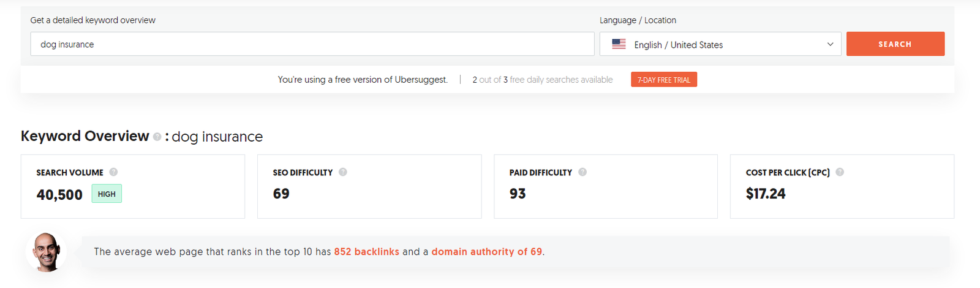Viewport: 980px width, 288px height.
Task: Click the free daily searches available text
Action: [561, 80]
